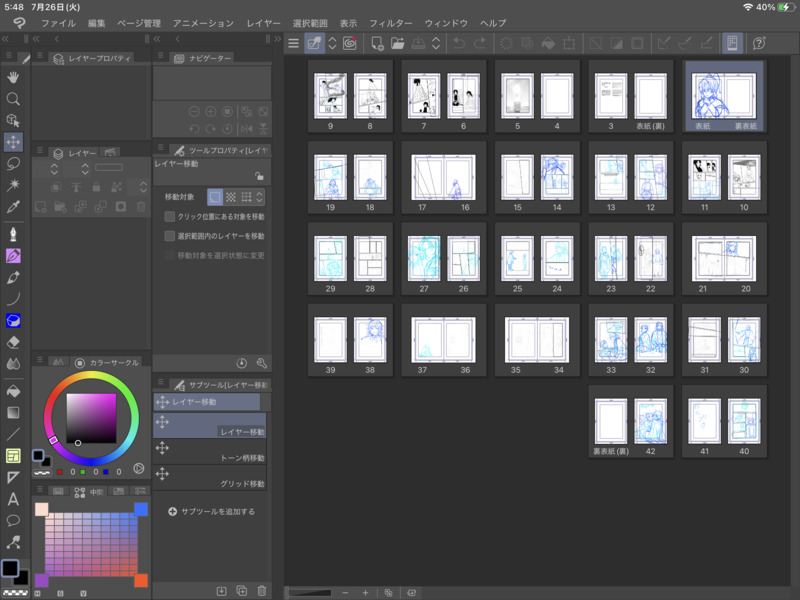Expand the dropdown next to the save icon
Screen dimensions: 800x600
coord(435,43)
